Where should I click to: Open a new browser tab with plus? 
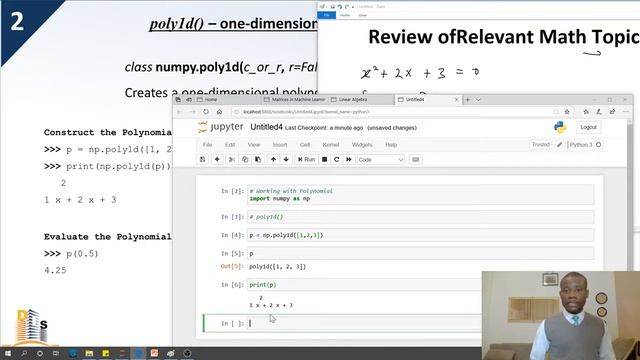point(468,100)
